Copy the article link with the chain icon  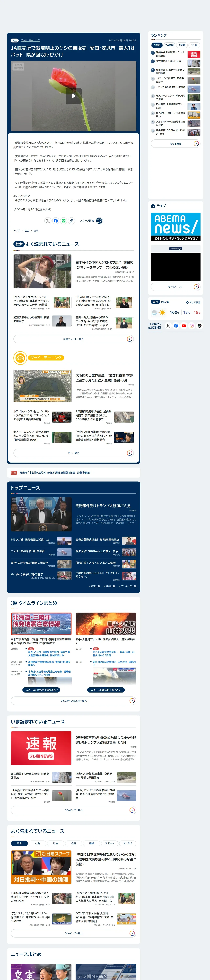[x=71, y=221]
